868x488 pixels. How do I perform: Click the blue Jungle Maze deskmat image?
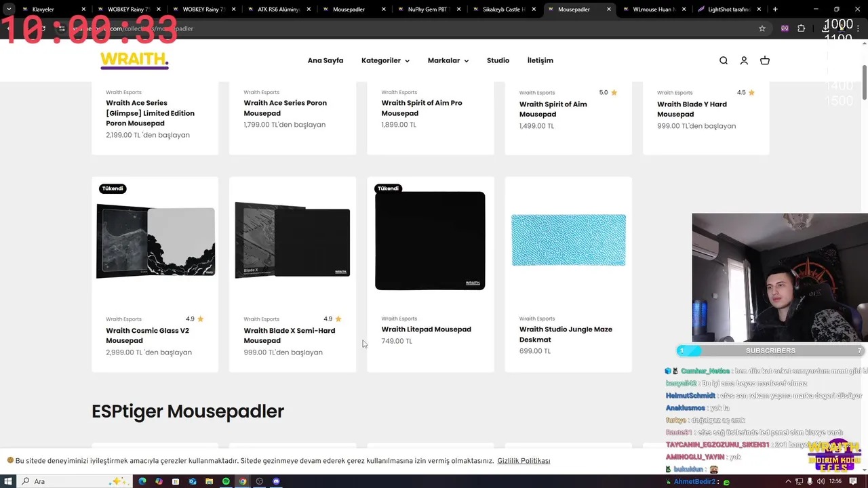(568, 240)
